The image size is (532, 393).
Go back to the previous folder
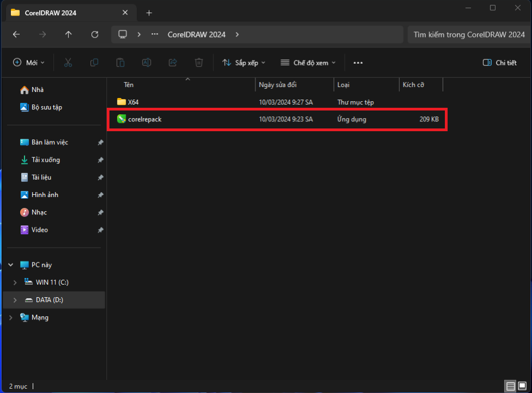pyautogui.click(x=16, y=34)
